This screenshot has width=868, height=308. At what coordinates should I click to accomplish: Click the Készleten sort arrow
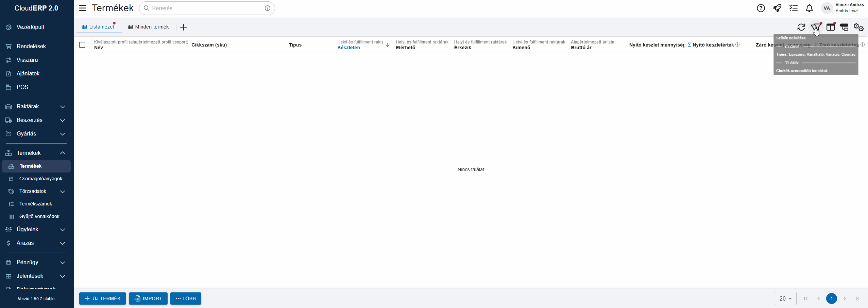388,45
